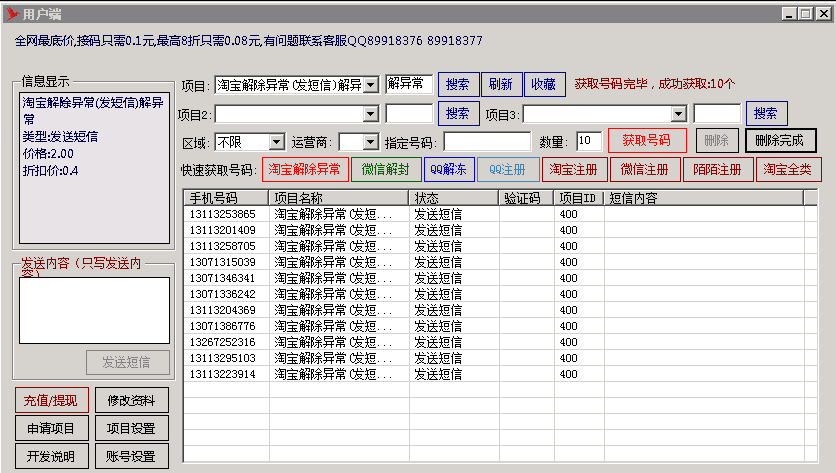Screen dimensions: 836x473
Task: Click the 搜索 button for 项目2
Action: 459,114
